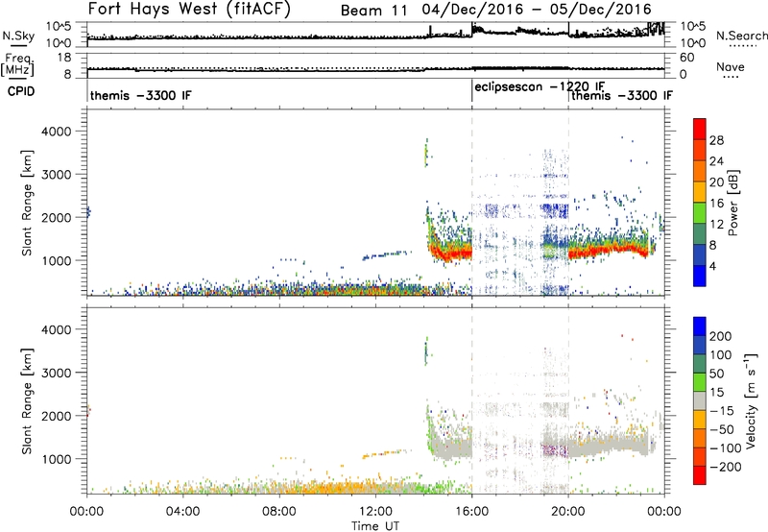
Task: Click the 'N.Sky' axis label
Action: click(18, 36)
